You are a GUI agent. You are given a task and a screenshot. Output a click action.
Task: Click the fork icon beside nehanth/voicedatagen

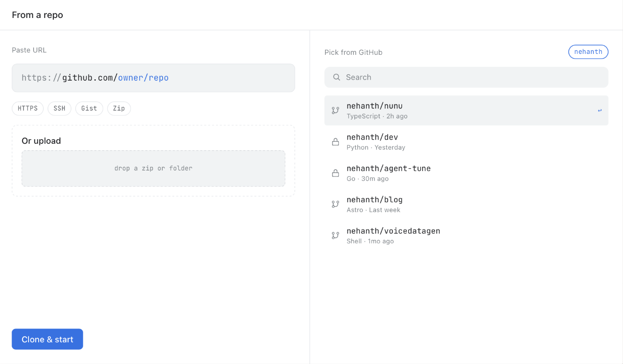(335, 235)
